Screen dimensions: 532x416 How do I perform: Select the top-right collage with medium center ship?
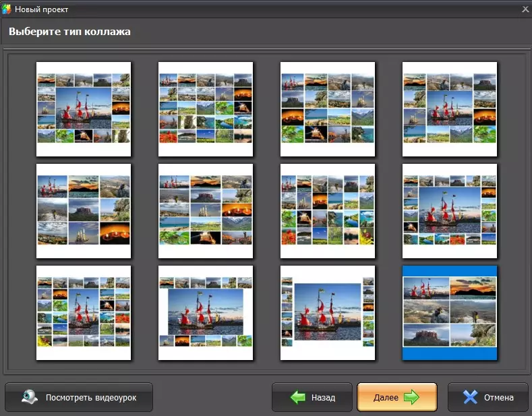[450, 109]
